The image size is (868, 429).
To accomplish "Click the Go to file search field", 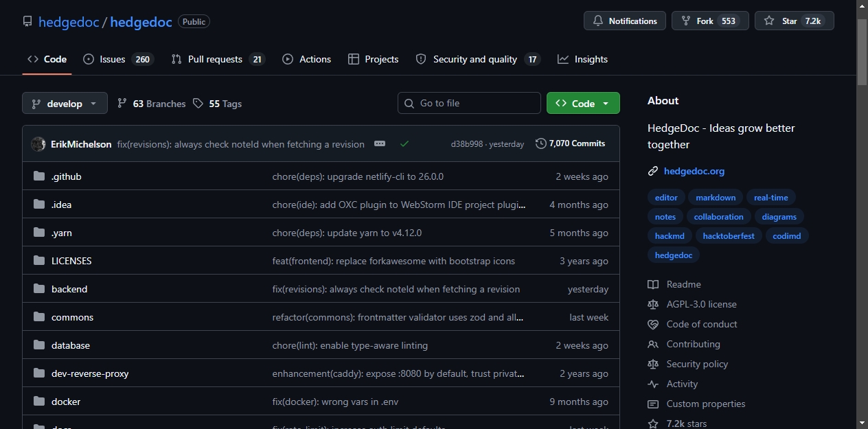I will click(x=469, y=103).
